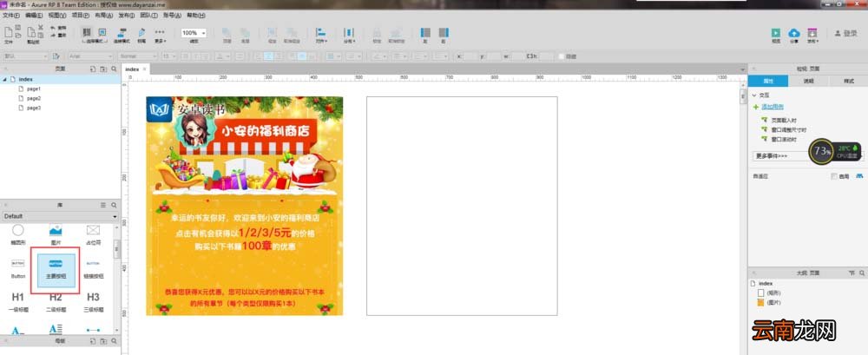Select the pen tool in toolbar

[x=141, y=33]
